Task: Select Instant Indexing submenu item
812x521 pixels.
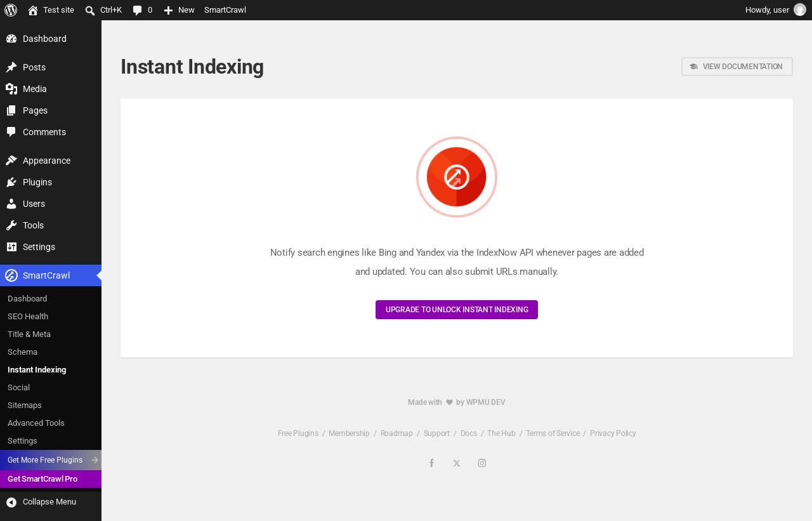Action: [51, 370]
